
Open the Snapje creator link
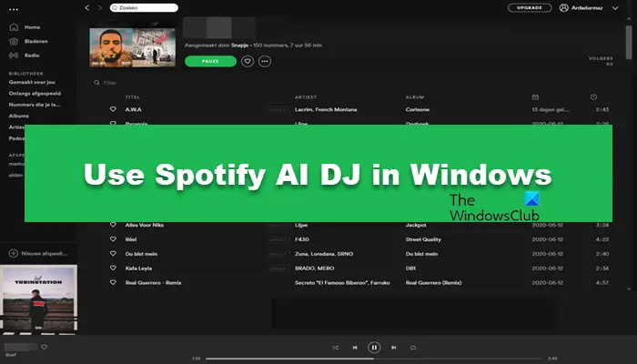click(239, 45)
